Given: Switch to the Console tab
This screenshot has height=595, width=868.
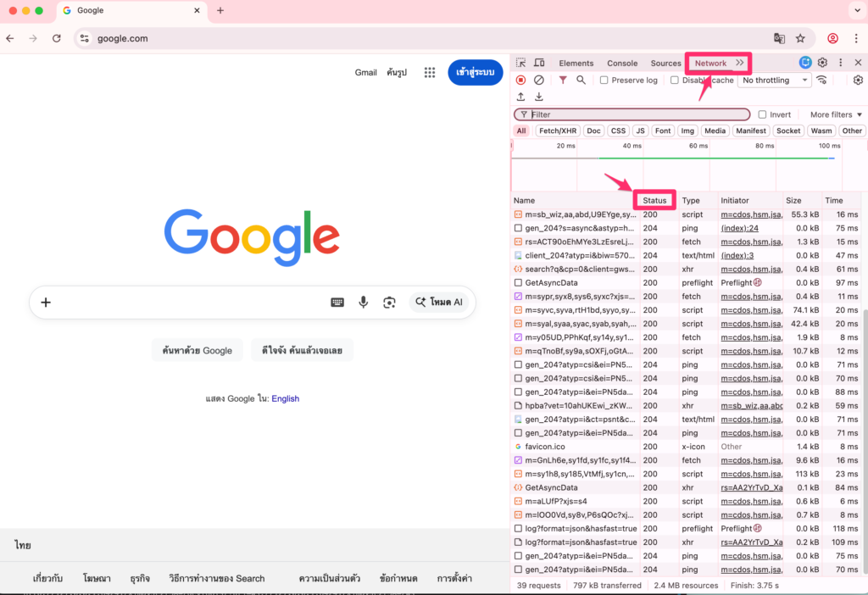Looking at the screenshot, I should [x=622, y=63].
